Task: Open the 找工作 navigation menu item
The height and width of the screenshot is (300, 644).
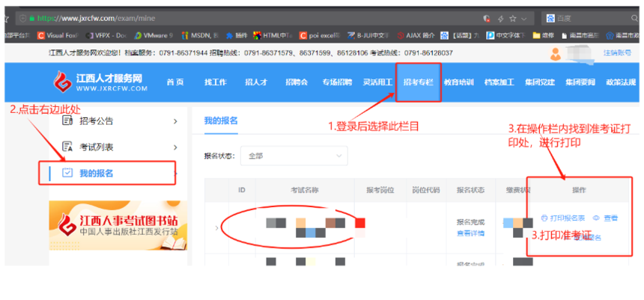Action: click(x=215, y=82)
